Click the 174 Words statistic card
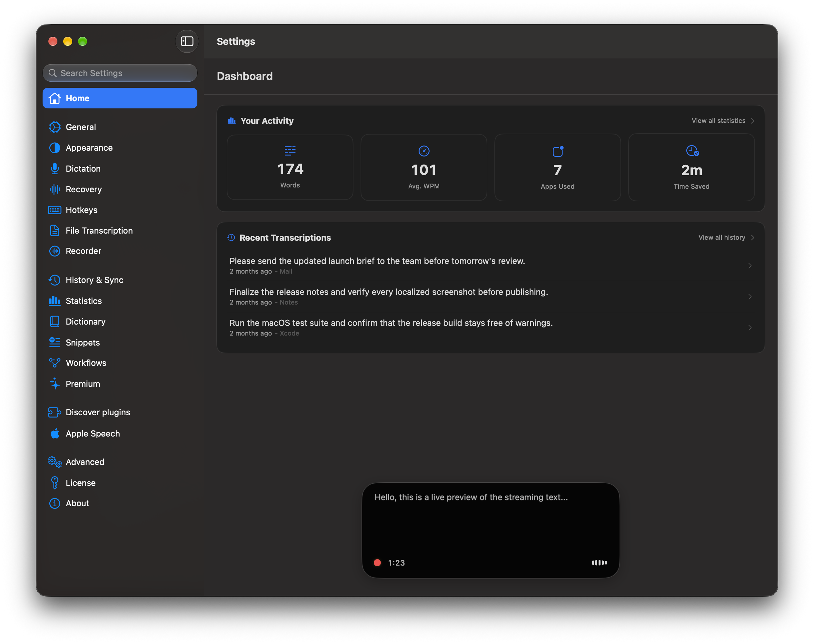The image size is (814, 644). coord(290,167)
